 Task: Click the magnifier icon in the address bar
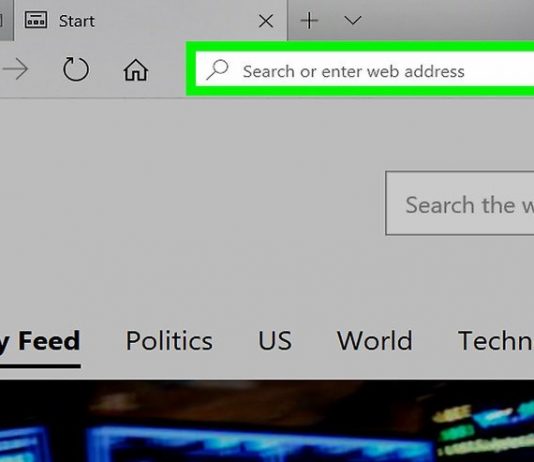[217, 69]
